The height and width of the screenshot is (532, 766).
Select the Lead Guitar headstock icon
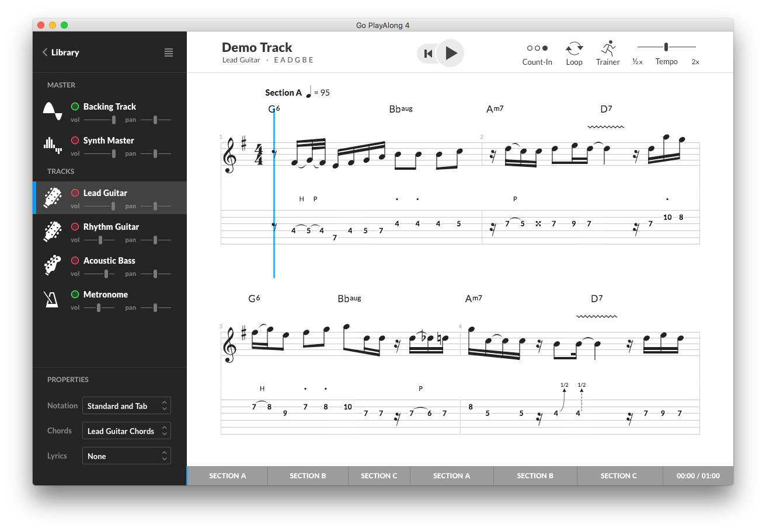coord(53,198)
